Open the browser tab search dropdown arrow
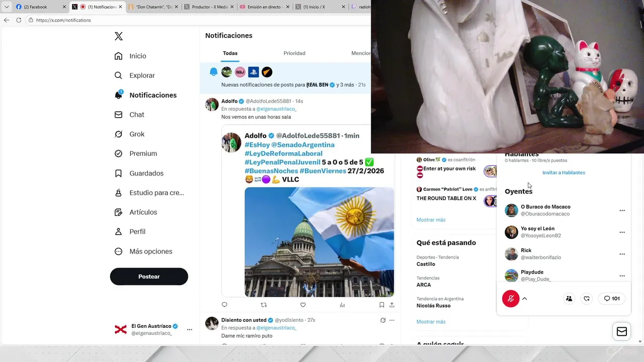The image size is (644, 362). 7,7
